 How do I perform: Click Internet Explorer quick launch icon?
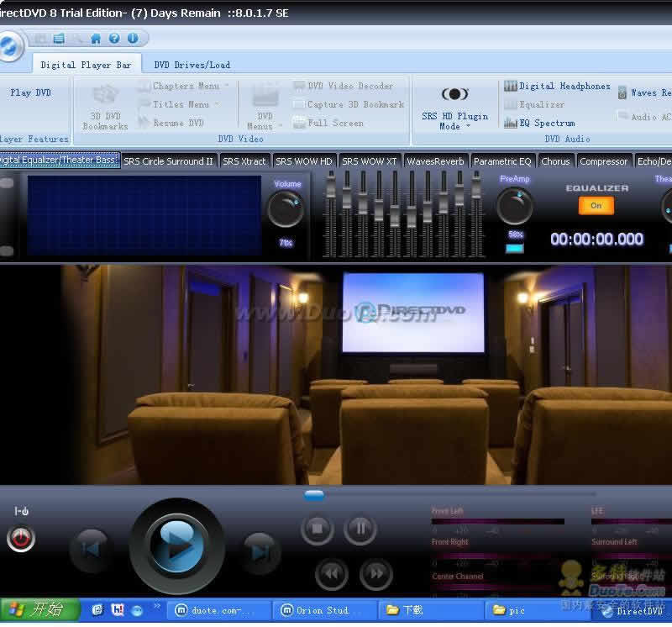(97, 609)
